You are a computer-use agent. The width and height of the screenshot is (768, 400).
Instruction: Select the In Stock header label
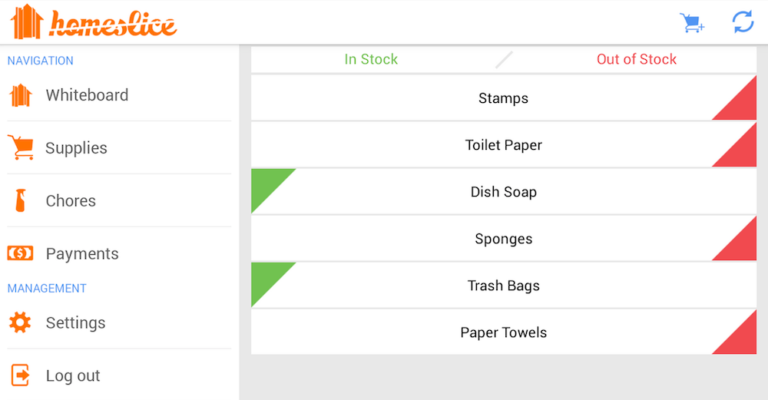pyautogui.click(x=371, y=59)
